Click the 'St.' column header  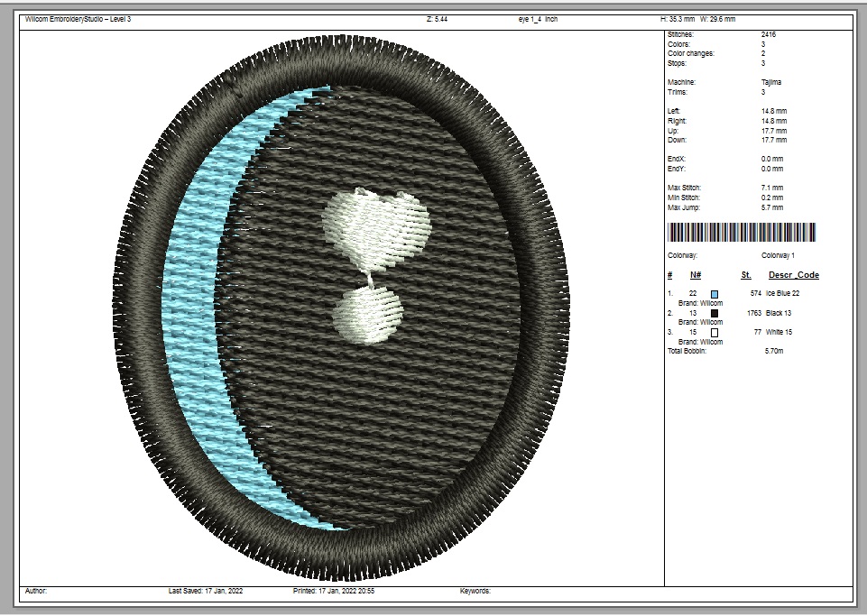746,275
